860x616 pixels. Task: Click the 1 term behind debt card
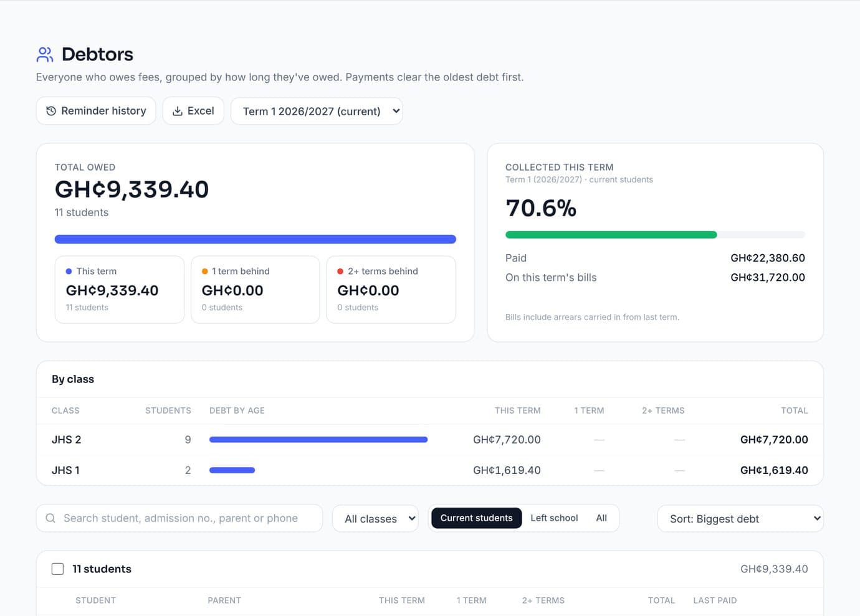(256, 290)
